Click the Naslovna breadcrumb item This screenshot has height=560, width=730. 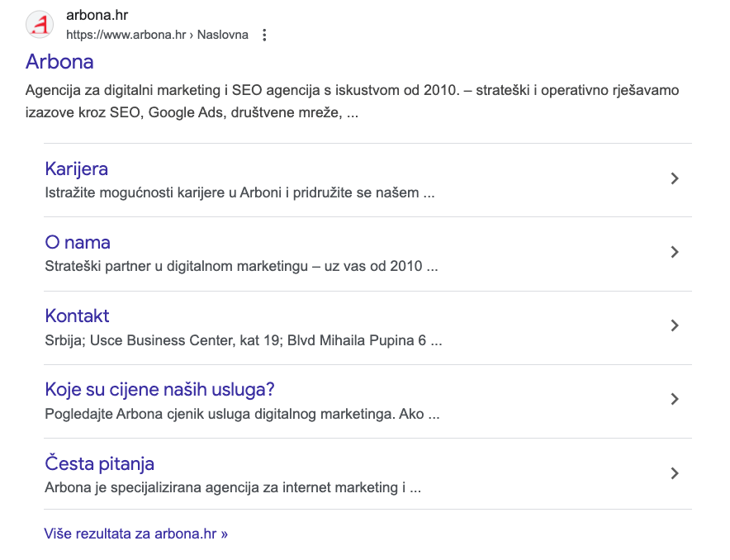click(x=224, y=35)
